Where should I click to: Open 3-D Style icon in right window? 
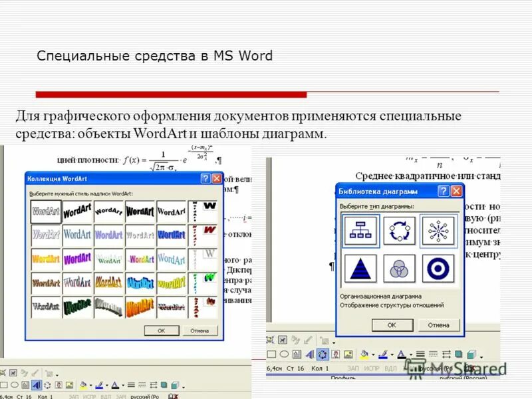click(471, 355)
